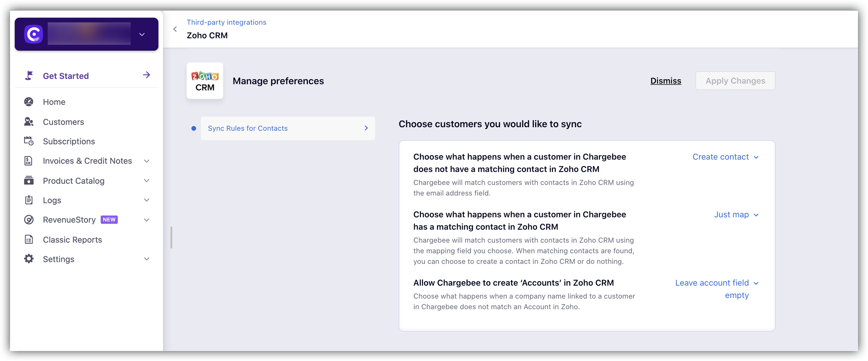This screenshot has width=868, height=361.
Task: Click the Home dashboard gauge icon
Action: tap(29, 102)
